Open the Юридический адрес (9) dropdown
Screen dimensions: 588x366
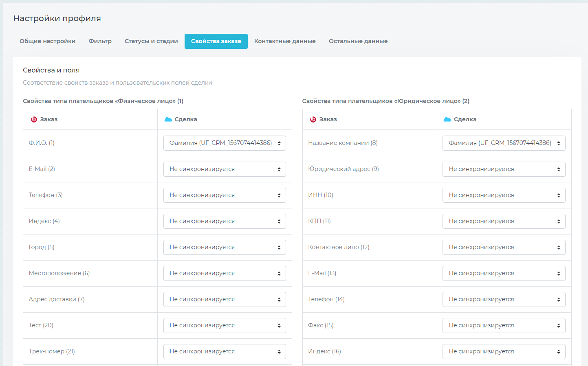[x=504, y=169]
